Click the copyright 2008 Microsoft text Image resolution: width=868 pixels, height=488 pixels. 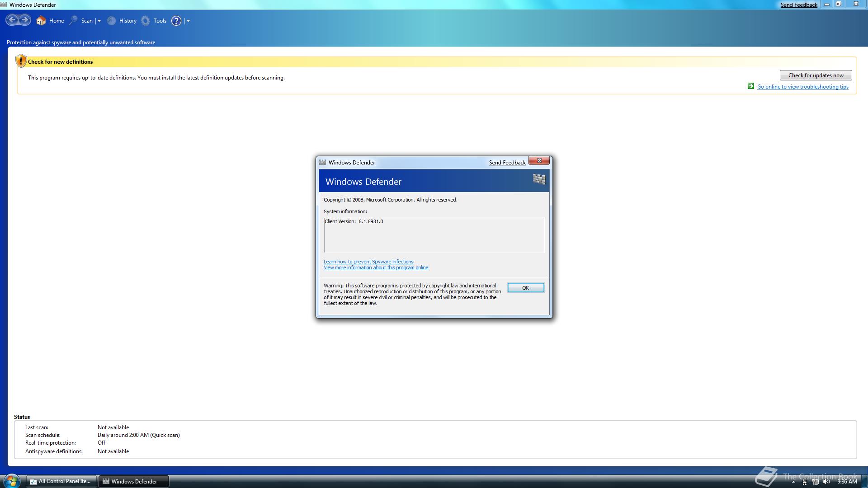(390, 200)
